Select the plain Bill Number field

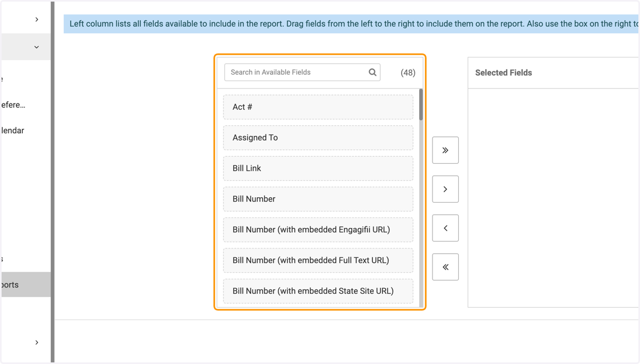[318, 199]
